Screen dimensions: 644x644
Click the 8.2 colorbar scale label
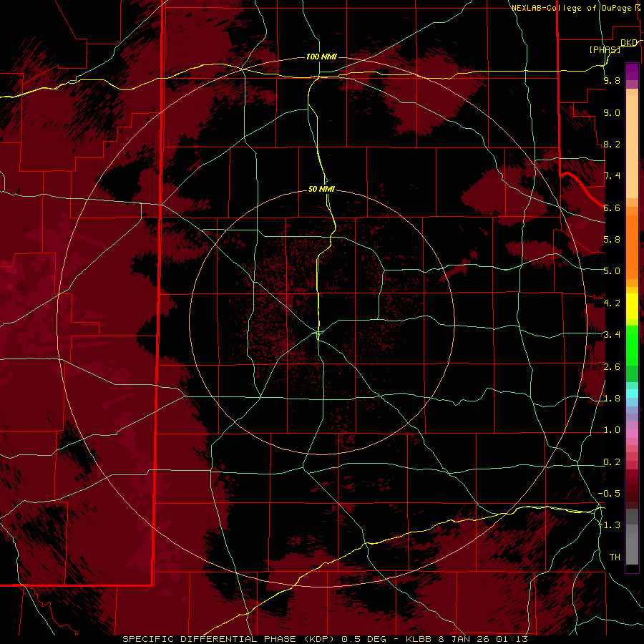click(612, 144)
